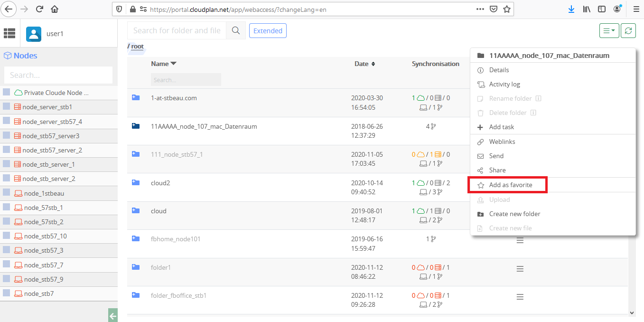Click the Nodes search input field
This screenshot has width=644, height=322.
(x=58, y=75)
